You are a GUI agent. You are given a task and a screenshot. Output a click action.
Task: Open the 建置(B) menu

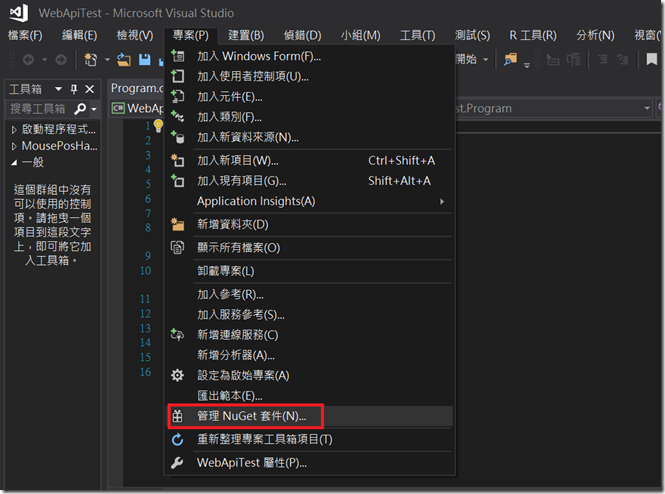click(246, 35)
